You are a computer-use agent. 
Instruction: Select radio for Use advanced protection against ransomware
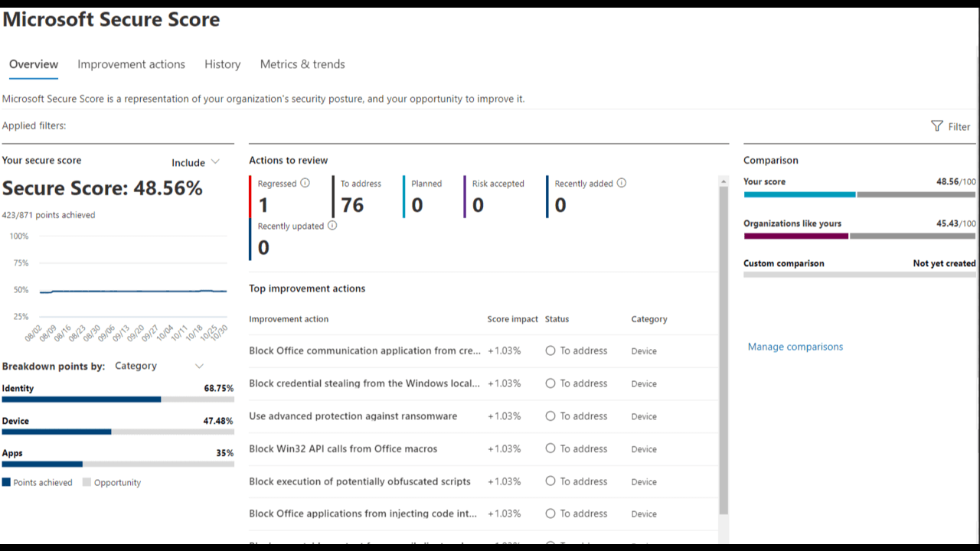pyautogui.click(x=550, y=416)
